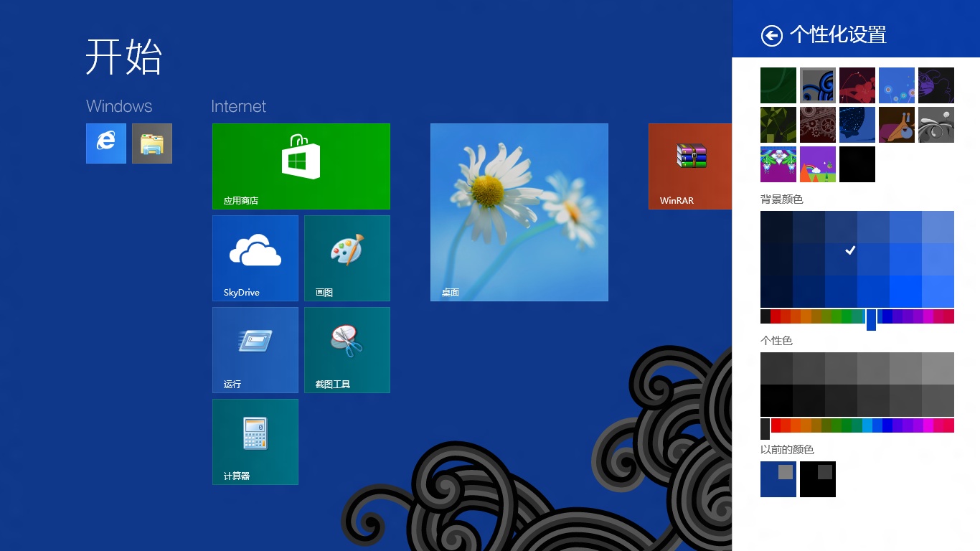980x551 pixels.
Task: Click the Windows group heading
Action: click(119, 106)
